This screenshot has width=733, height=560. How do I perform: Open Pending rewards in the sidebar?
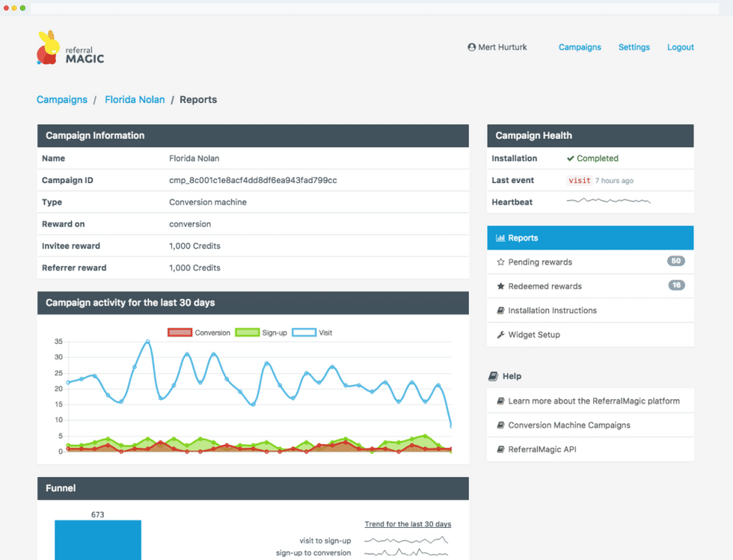pos(590,262)
